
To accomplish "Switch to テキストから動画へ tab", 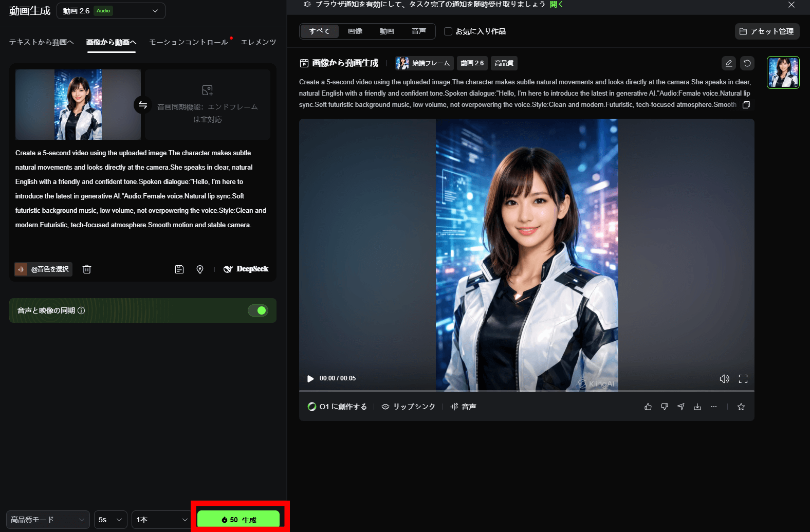I will coord(42,42).
